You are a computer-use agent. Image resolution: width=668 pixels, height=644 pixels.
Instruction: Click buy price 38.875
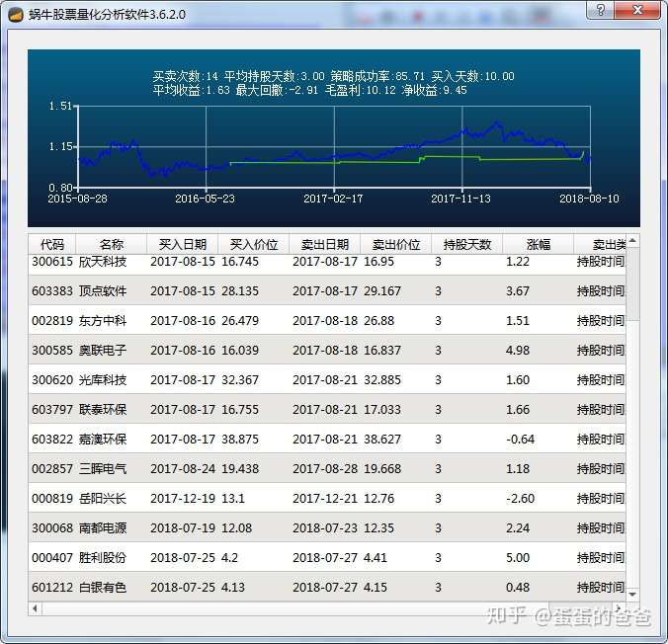(x=240, y=440)
